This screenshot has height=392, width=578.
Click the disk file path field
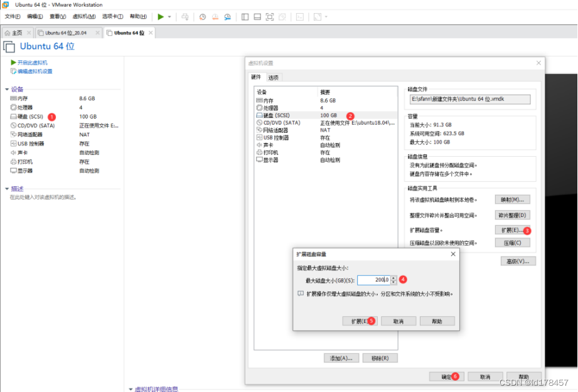pyautogui.click(x=470, y=99)
